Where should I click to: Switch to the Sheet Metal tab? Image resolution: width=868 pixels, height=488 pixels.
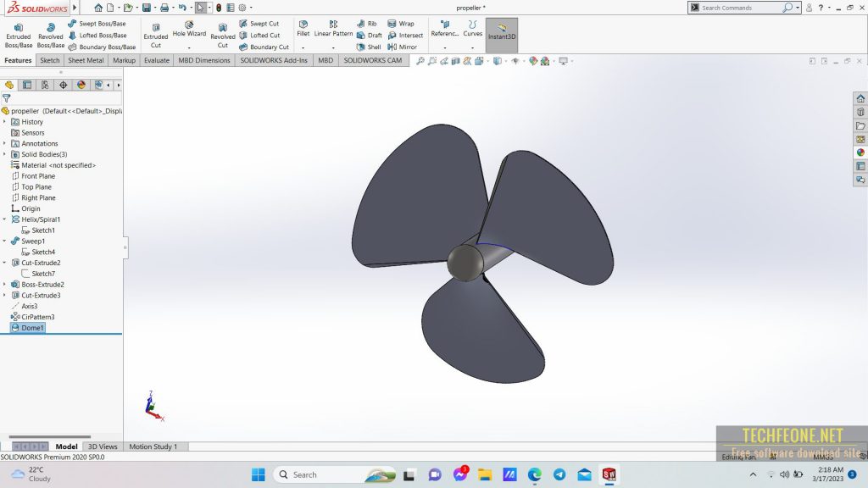pyautogui.click(x=86, y=60)
